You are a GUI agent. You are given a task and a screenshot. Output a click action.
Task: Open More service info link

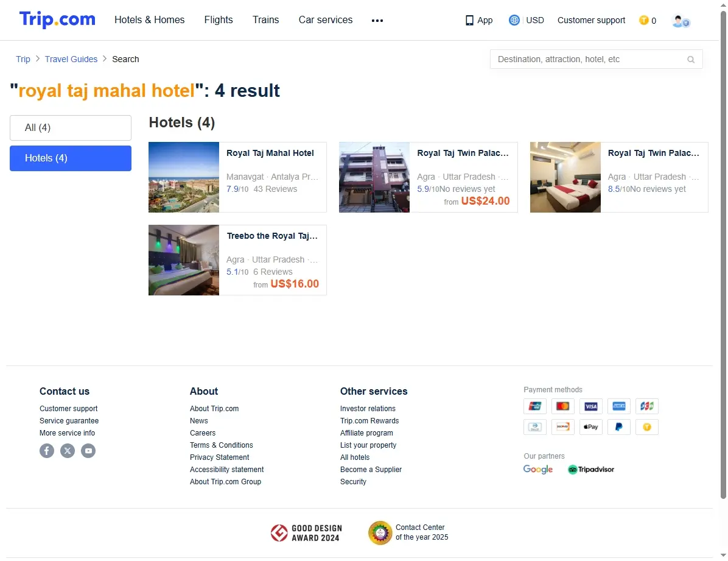[68, 433]
